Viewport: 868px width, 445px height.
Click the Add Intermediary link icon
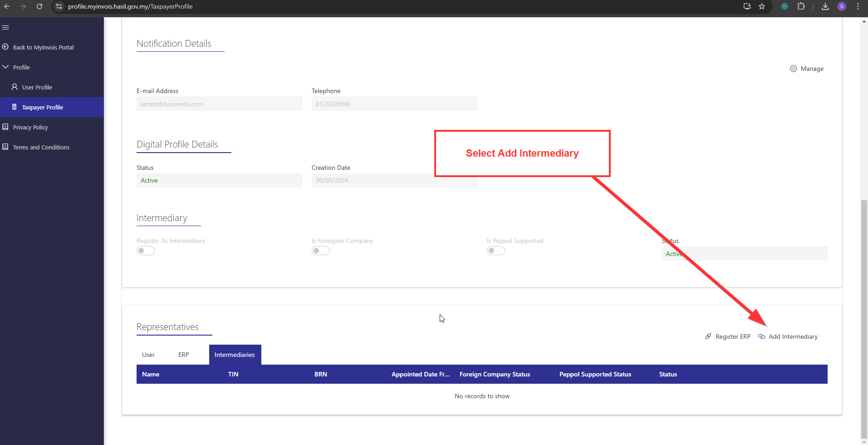761,336
